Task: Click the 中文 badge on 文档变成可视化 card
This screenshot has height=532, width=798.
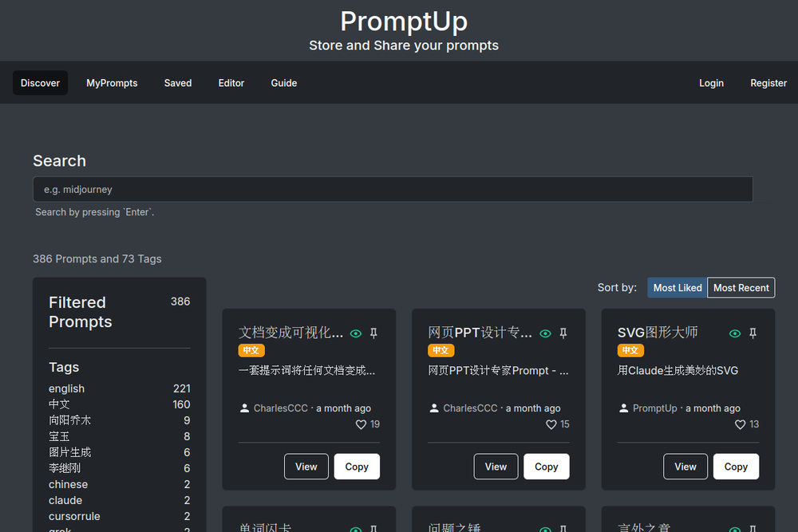Action: (x=251, y=350)
